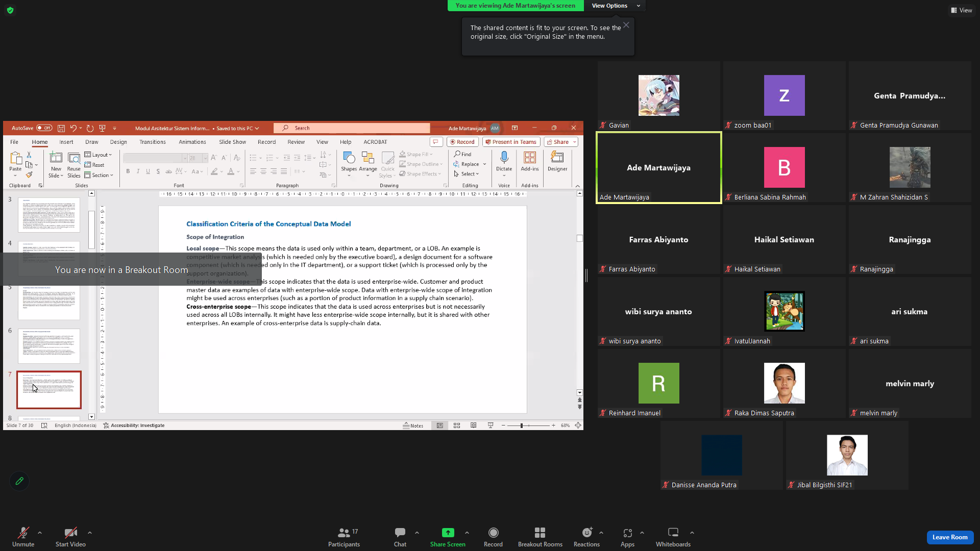This screenshot has height=551, width=980.
Task: Unmute the microphone in Zoom
Action: pyautogui.click(x=23, y=537)
